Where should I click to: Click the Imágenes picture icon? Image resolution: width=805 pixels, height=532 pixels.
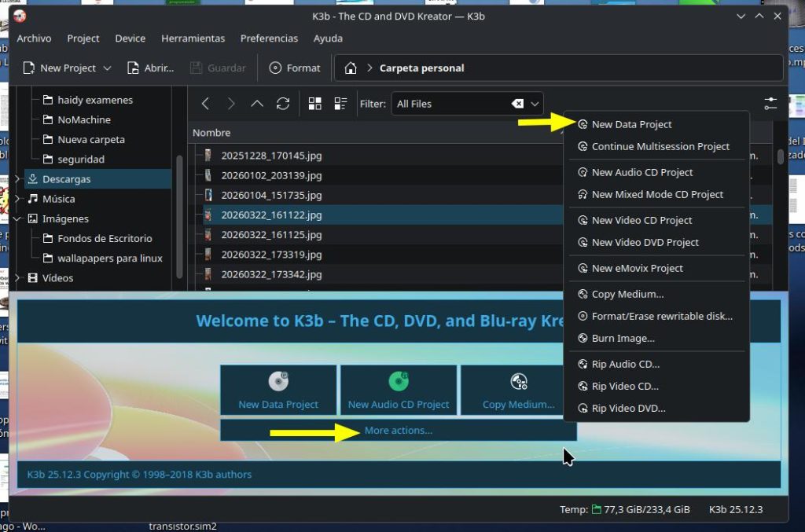(x=33, y=218)
